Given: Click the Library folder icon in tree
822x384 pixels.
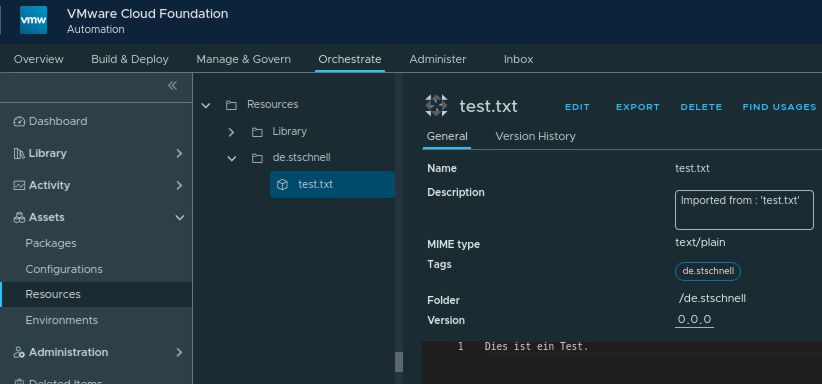Looking at the screenshot, I should (257, 132).
